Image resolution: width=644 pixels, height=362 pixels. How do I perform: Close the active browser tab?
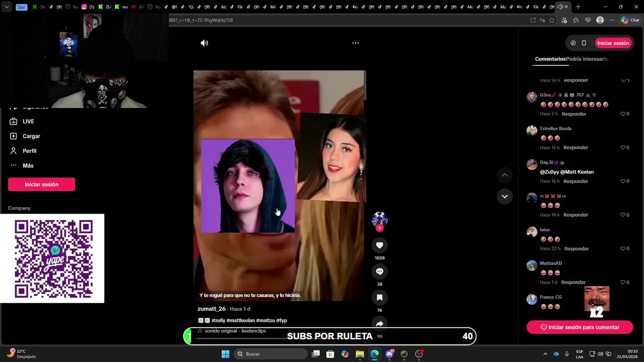coord(566,7)
